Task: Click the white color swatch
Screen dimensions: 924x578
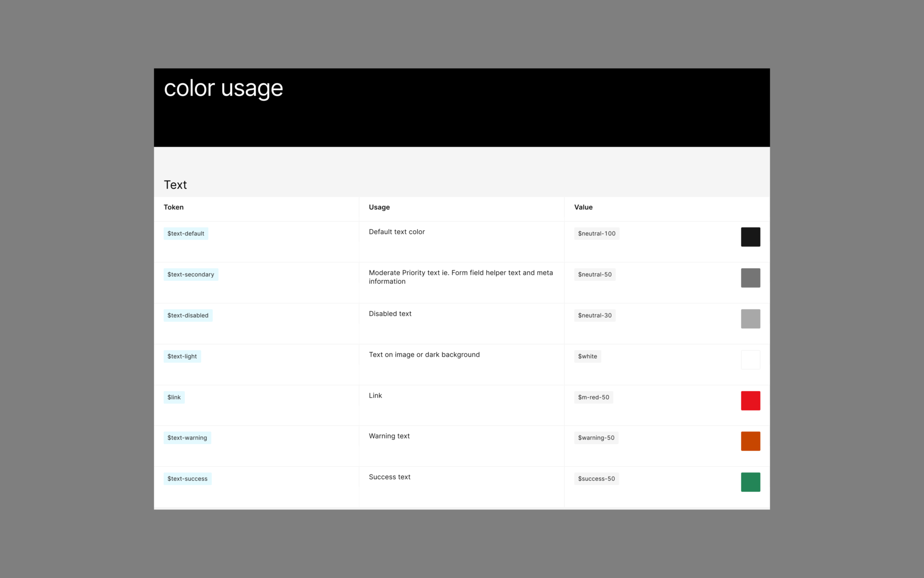Action: tap(750, 360)
